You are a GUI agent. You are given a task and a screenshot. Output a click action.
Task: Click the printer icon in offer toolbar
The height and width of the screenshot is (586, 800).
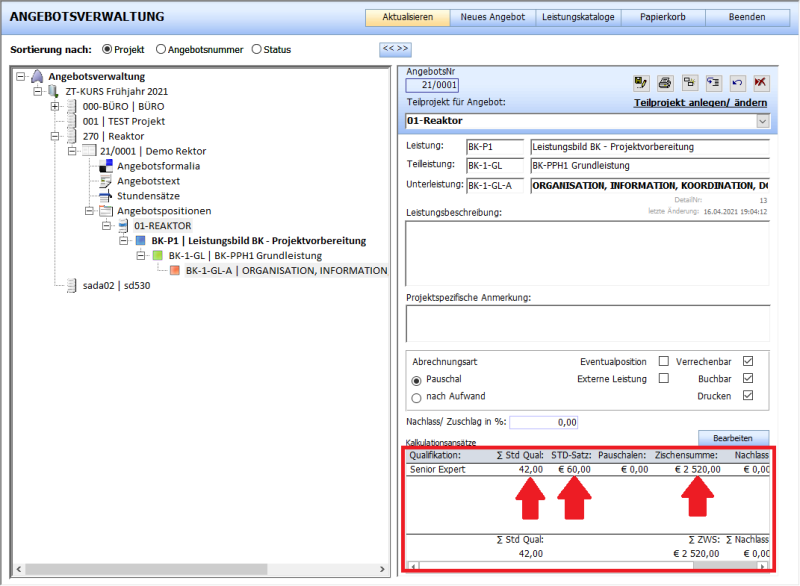[665, 83]
